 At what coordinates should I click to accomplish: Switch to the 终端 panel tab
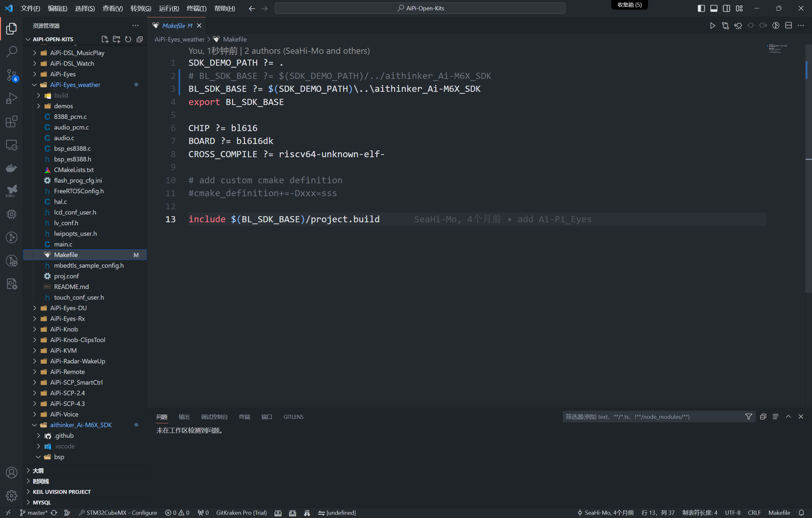pyautogui.click(x=245, y=417)
